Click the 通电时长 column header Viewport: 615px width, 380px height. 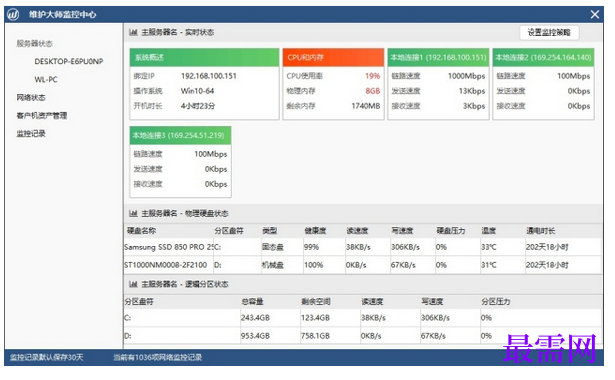[540, 231]
